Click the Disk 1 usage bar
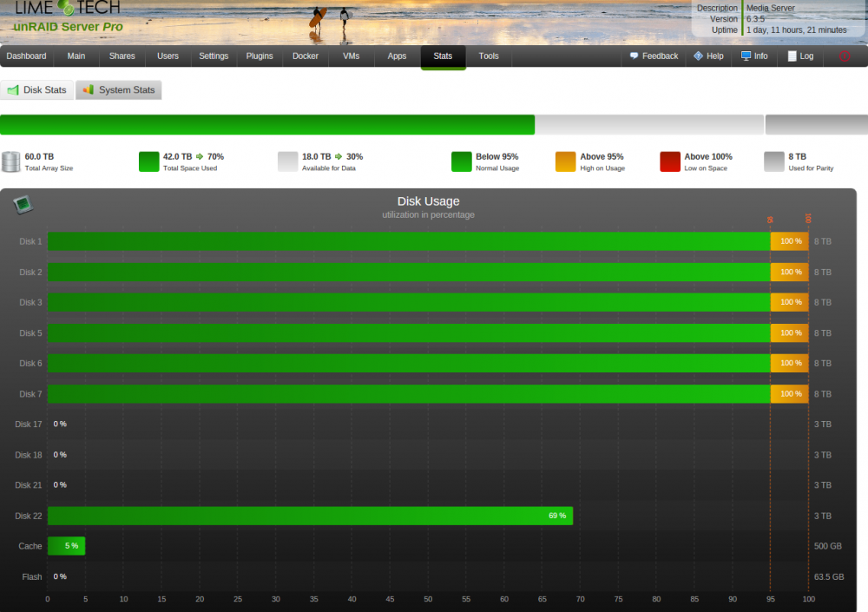 (428, 241)
